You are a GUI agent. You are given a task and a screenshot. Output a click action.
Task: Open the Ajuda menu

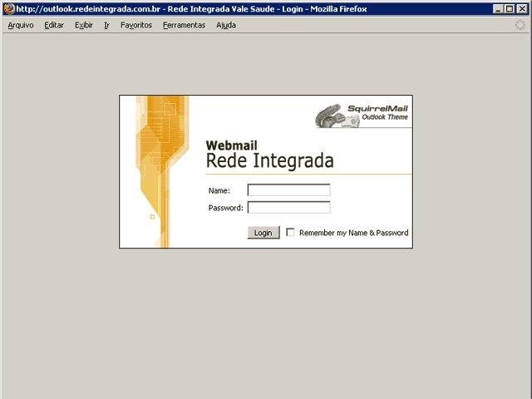tap(226, 25)
